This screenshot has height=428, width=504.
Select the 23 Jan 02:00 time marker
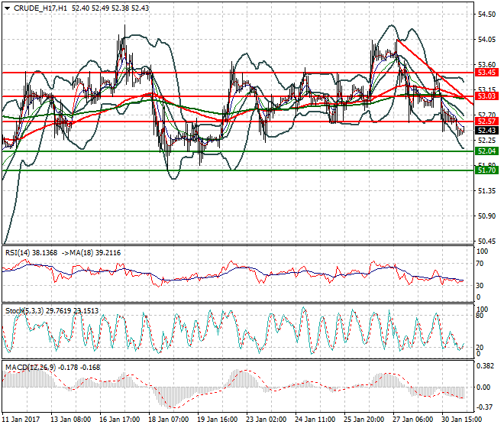coord(265,420)
